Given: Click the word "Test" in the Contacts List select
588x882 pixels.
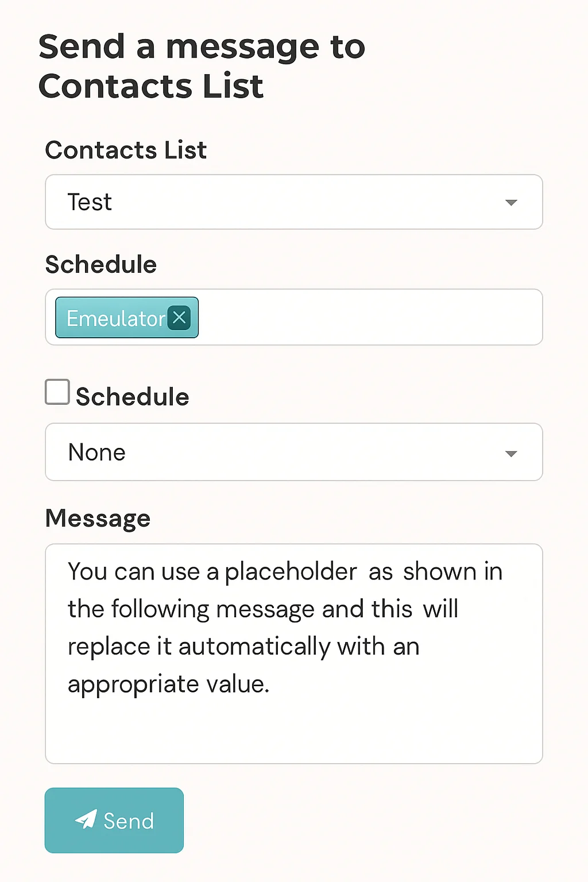Looking at the screenshot, I should coord(90,202).
